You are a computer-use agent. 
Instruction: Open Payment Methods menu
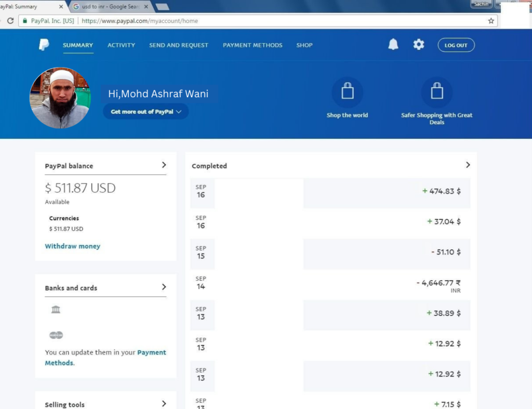252,45
